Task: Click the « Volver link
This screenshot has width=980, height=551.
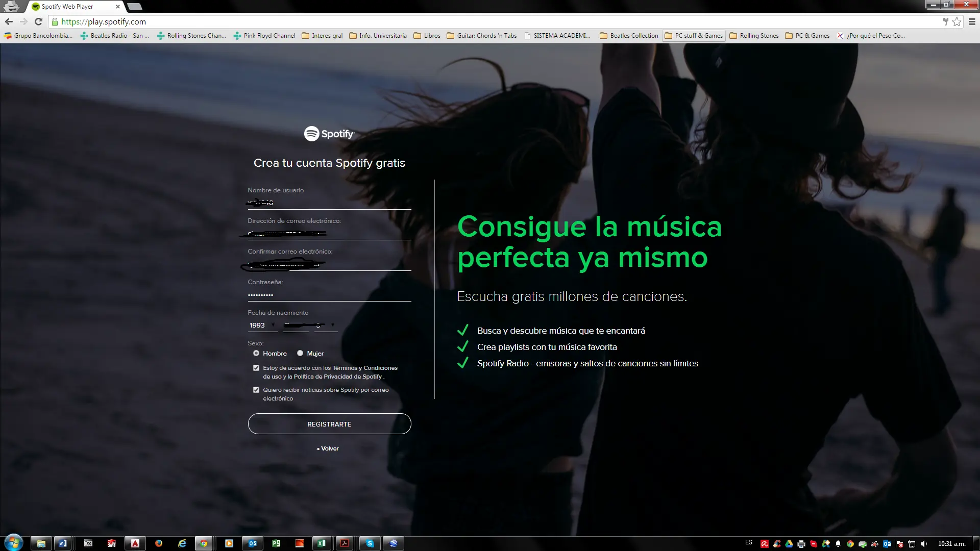Action: (328, 448)
